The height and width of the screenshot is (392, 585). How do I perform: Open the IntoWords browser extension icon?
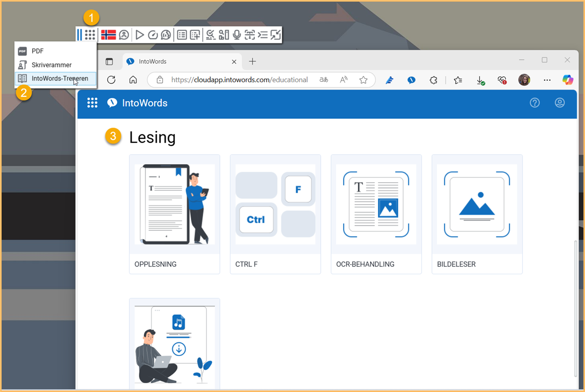tap(411, 80)
